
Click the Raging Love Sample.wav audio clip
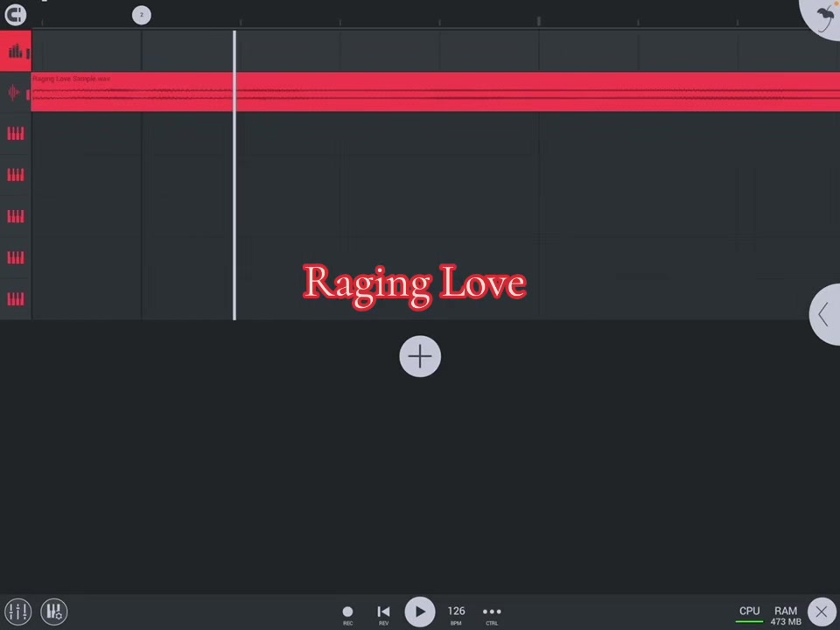436,92
